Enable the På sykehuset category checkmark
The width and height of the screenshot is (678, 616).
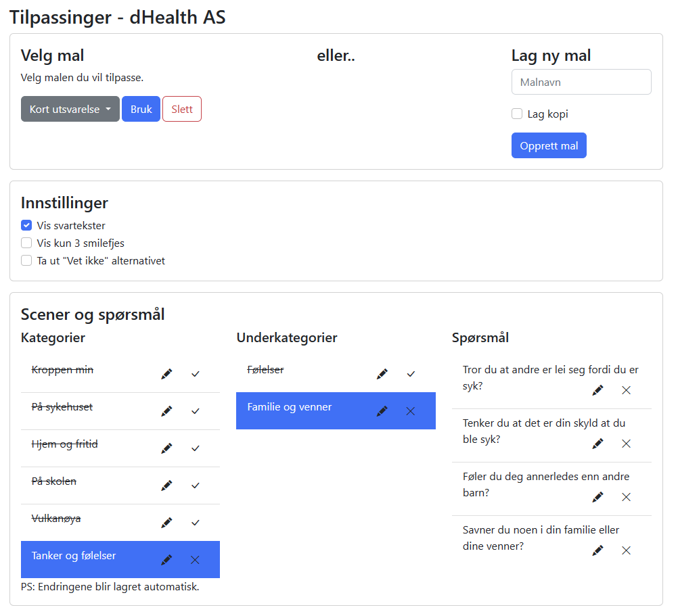tap(196, 411)
